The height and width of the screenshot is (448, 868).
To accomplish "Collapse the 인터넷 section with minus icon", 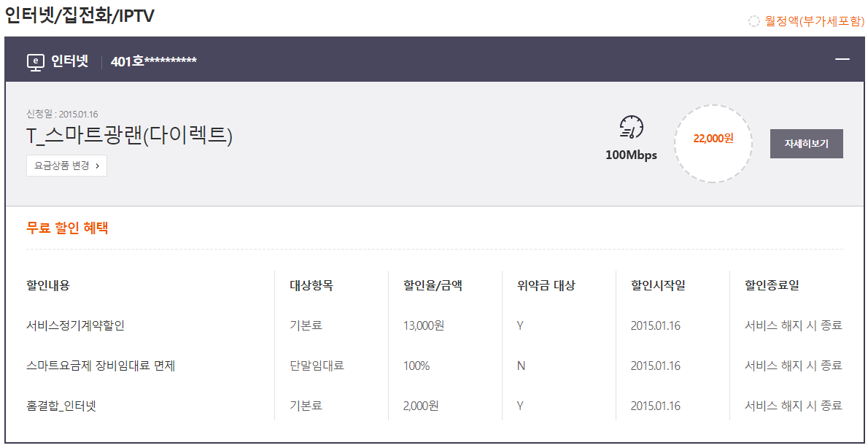I will (x=842, y=59).
